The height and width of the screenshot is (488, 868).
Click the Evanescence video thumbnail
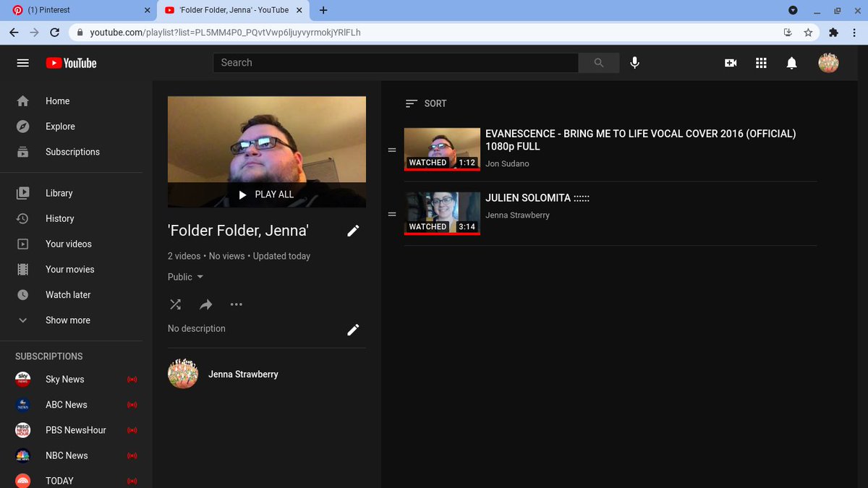pos(442,150)
